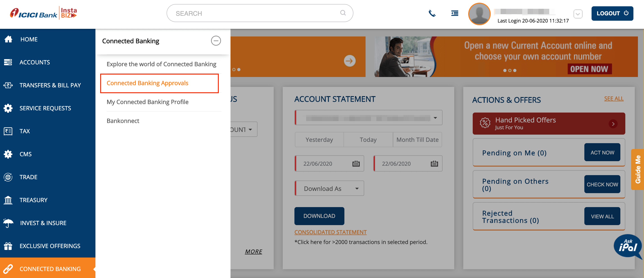Image resolution: width=644 pixels, height=278 pixels.
Task: Select the Home icon in sidebar
Action: (8, 39)
